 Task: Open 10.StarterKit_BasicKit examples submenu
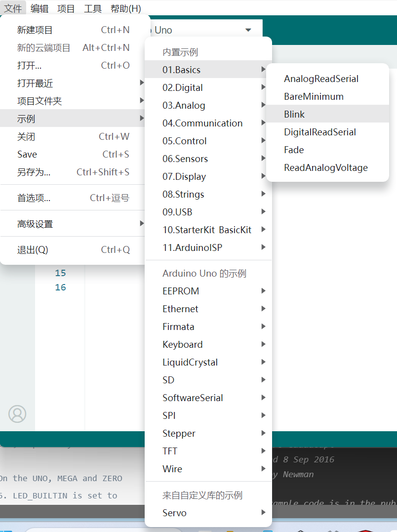point(208,230)
